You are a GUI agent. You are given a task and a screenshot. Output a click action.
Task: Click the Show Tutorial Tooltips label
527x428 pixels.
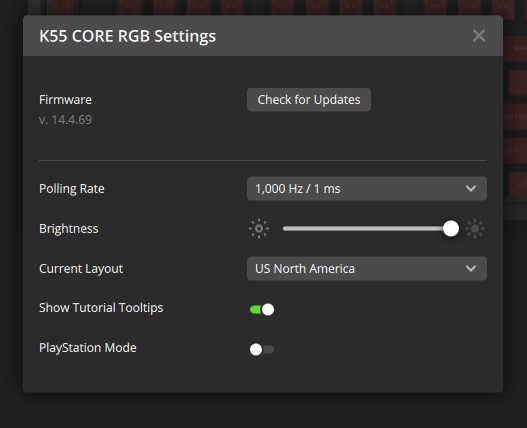click(x=101, y=308)
